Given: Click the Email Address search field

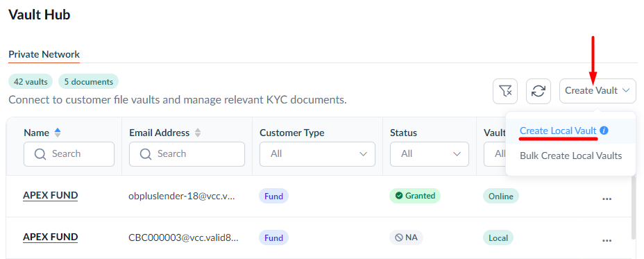Looking at the screenshot, I should pos(187,154).
